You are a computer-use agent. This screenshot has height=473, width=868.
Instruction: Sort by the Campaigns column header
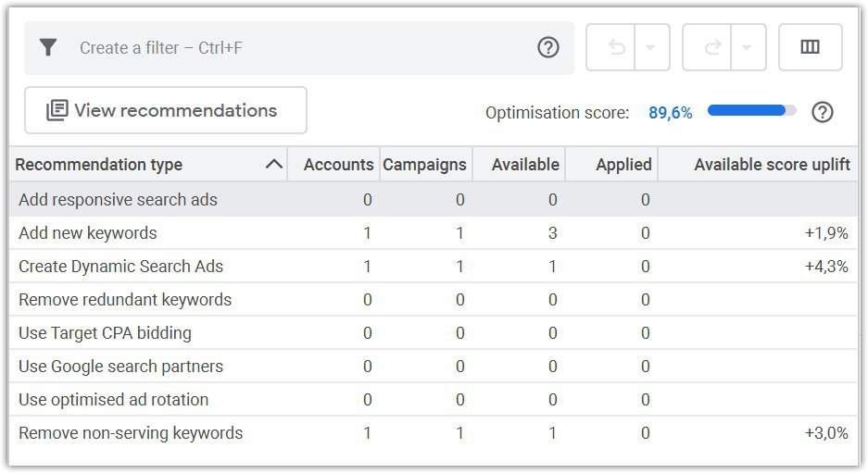point(424,165)
